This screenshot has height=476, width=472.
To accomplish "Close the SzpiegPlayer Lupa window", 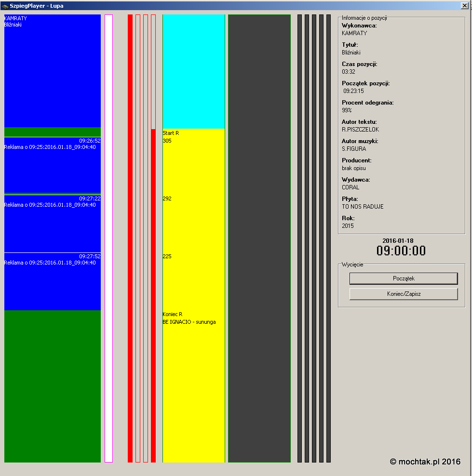I will [464, 5].
